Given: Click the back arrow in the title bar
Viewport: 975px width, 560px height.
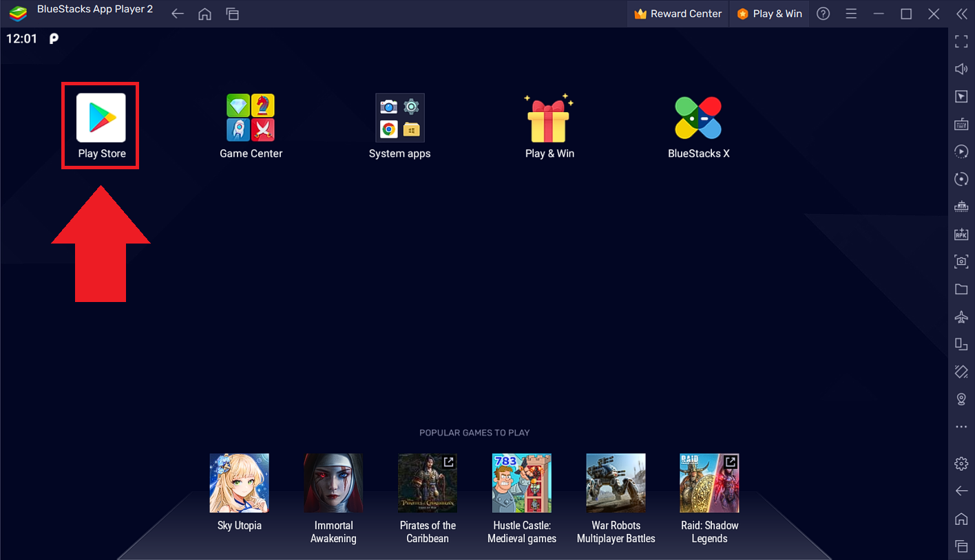Looking at the screenshot, I should pos(178,14).
